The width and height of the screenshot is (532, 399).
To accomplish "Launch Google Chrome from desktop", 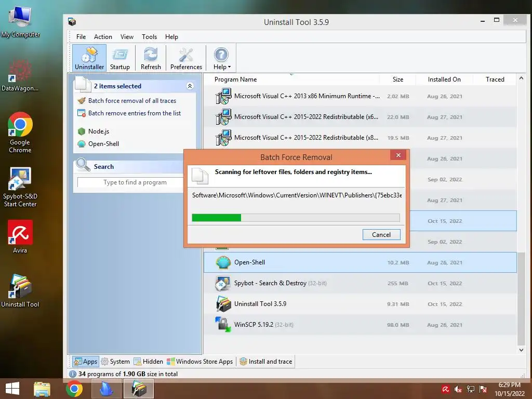I will [20, 132].
